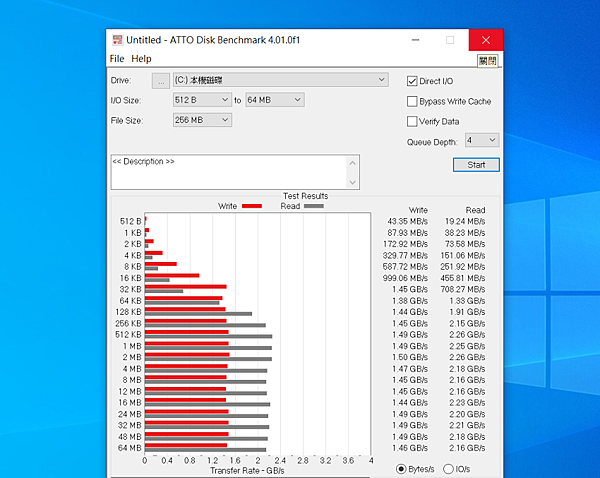Click the 16 KB write result 999.06 MB/s
The height and width of the screenshot is (478, 600).
click(405, 278)
